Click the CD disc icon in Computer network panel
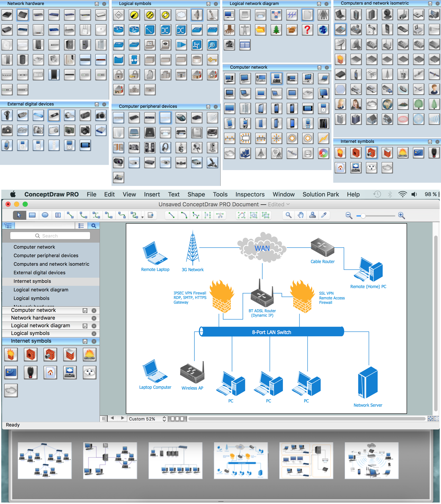 tap(323, 153)
